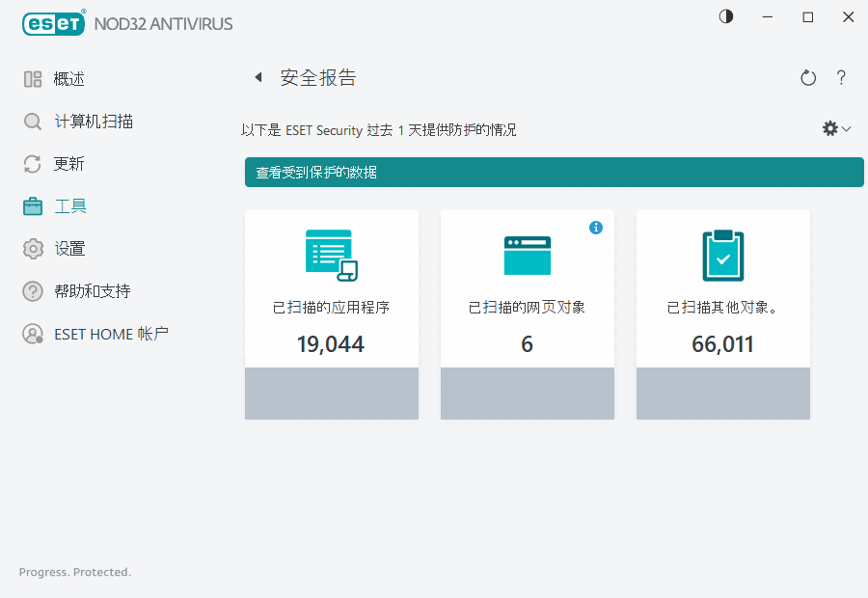Click the 概述 dashboard icon in the sidebar
Screen dimensions: 868x598
click(33, 79)
